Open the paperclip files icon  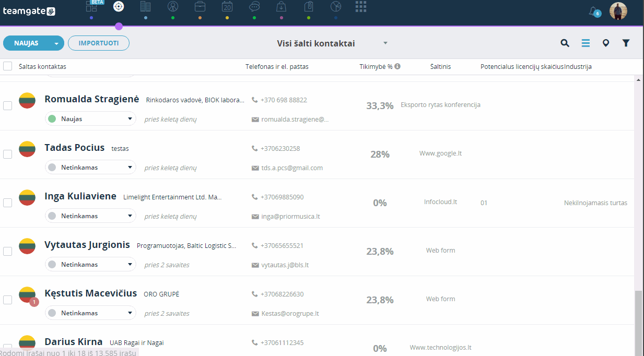click(x=309, y=7)
